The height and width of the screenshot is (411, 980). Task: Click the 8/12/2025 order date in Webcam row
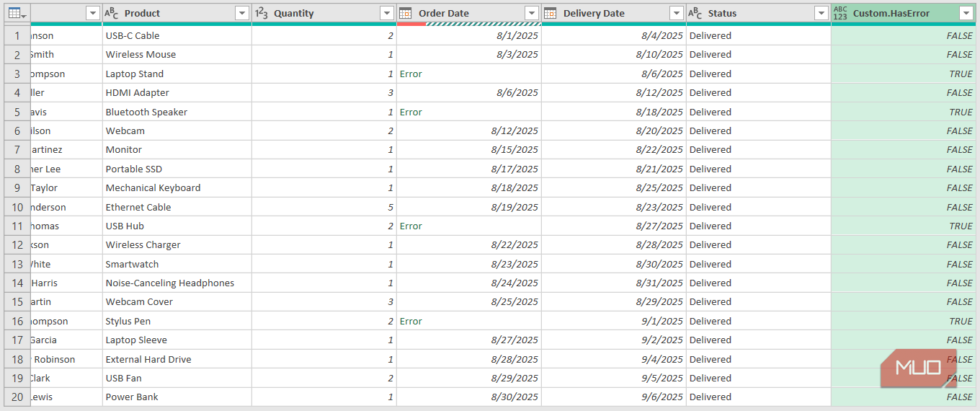coord(469,131)
